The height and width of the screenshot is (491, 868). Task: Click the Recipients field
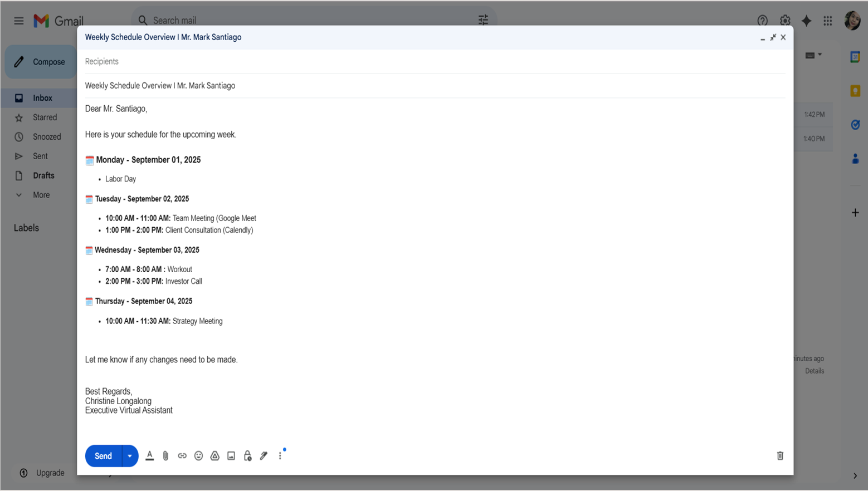[x=435, y=62]
